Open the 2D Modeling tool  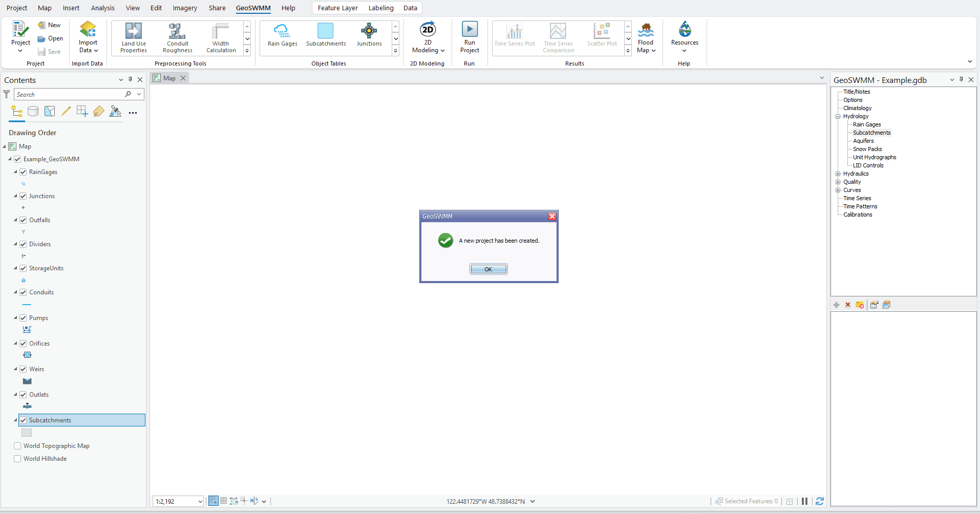pos(428,37)
